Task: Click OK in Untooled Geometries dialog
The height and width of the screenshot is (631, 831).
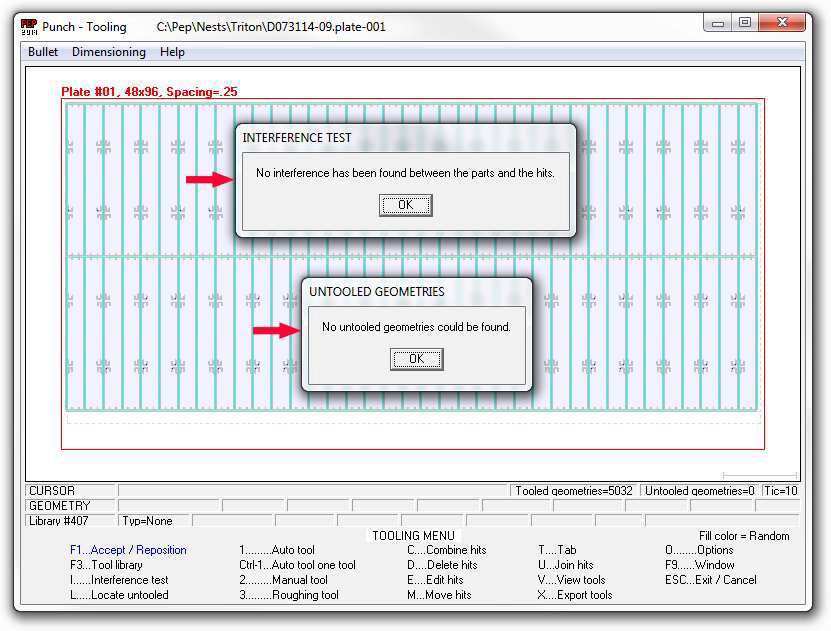Action: (416, 359)
